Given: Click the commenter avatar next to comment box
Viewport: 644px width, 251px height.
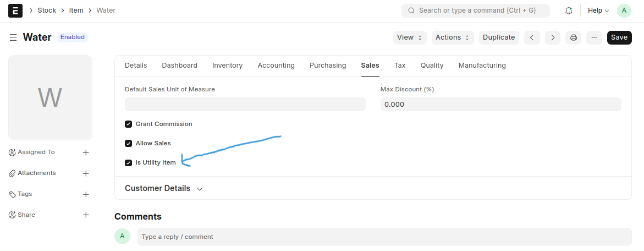Looking at the screenshot, I should (122, 236).
